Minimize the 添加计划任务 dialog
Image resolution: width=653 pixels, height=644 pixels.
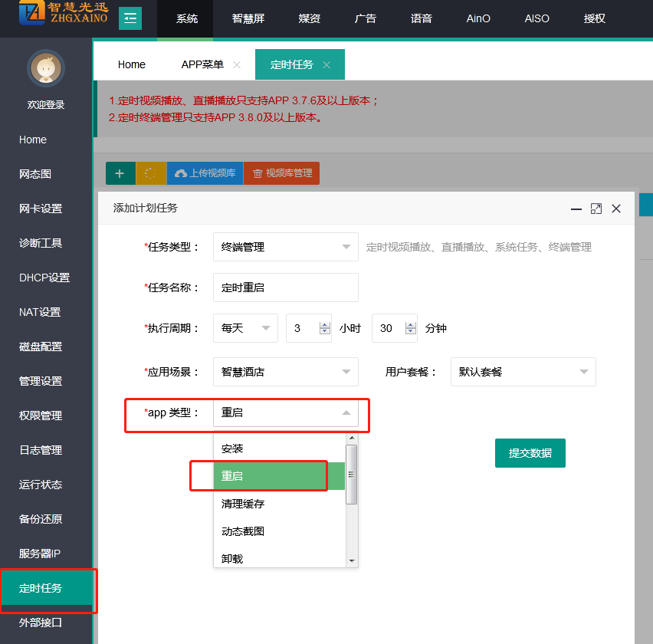click(576, 209)
